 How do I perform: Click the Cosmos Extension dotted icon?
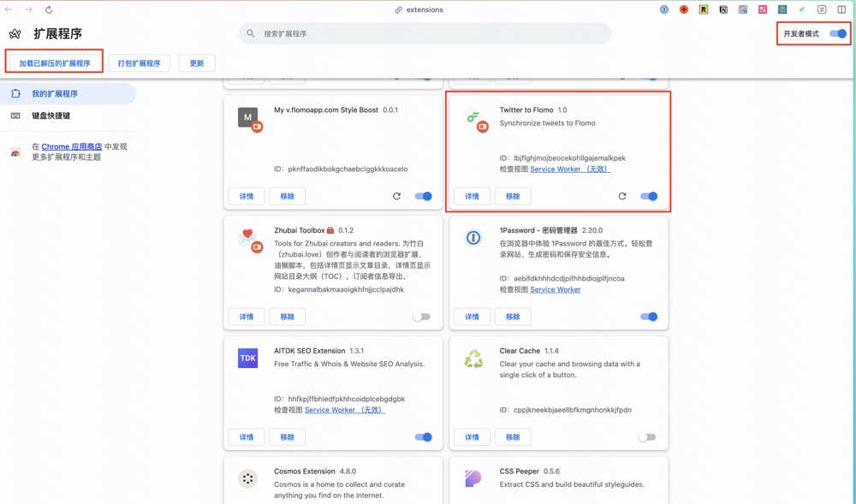pyautogui.click(x=248, y=478)
